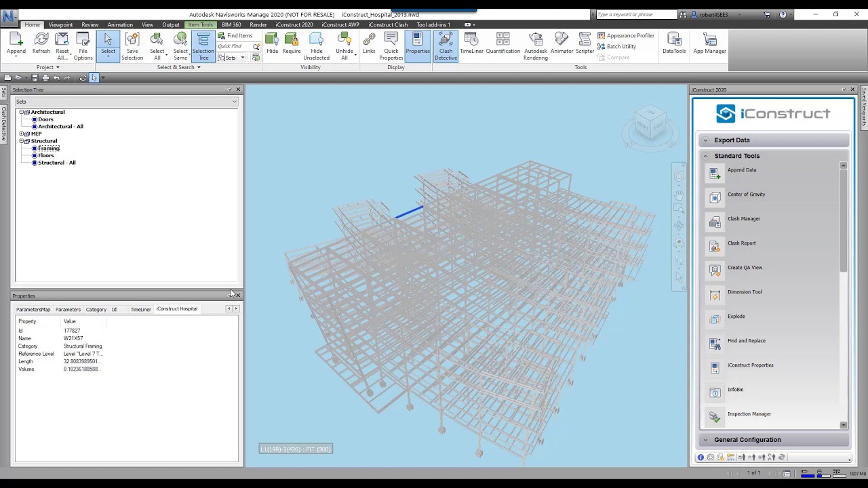Open the Animation ribbon tab
This screenshot has width=868, height=488.
120,25
